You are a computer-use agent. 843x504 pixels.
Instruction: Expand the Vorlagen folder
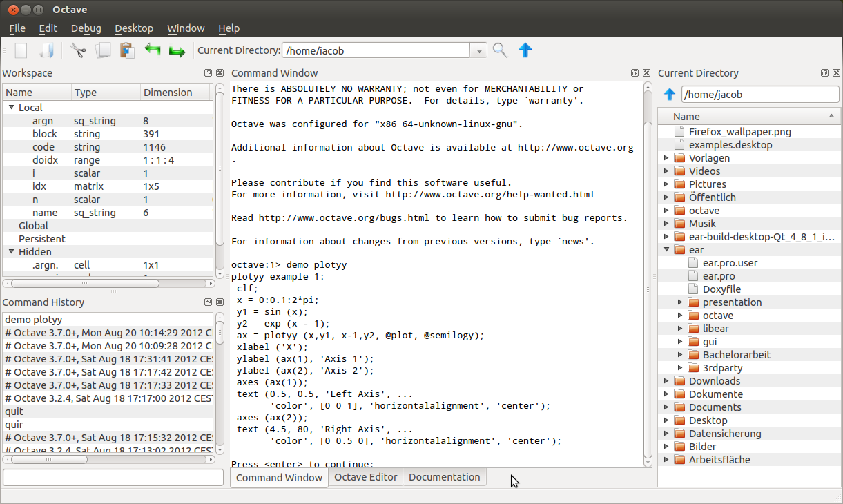pos(666,158)
